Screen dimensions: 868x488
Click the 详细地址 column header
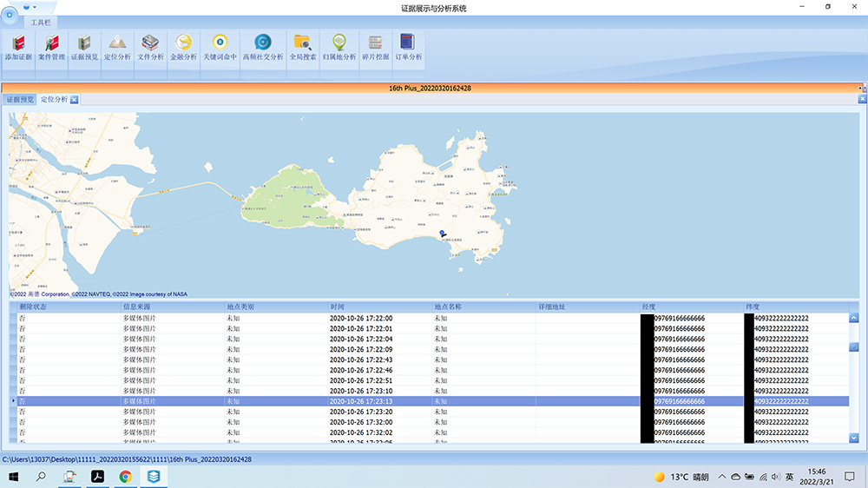coord(588,307)
